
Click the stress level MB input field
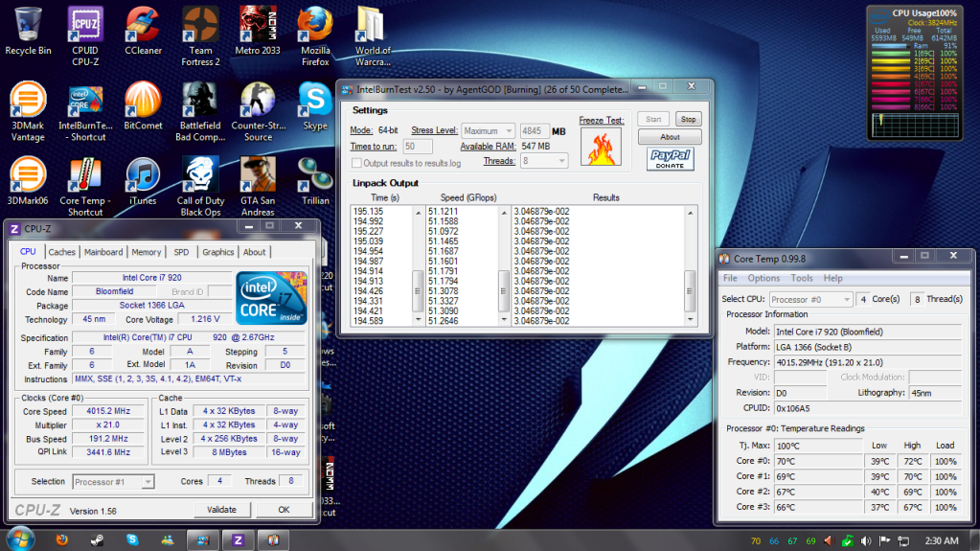(535, 130)
